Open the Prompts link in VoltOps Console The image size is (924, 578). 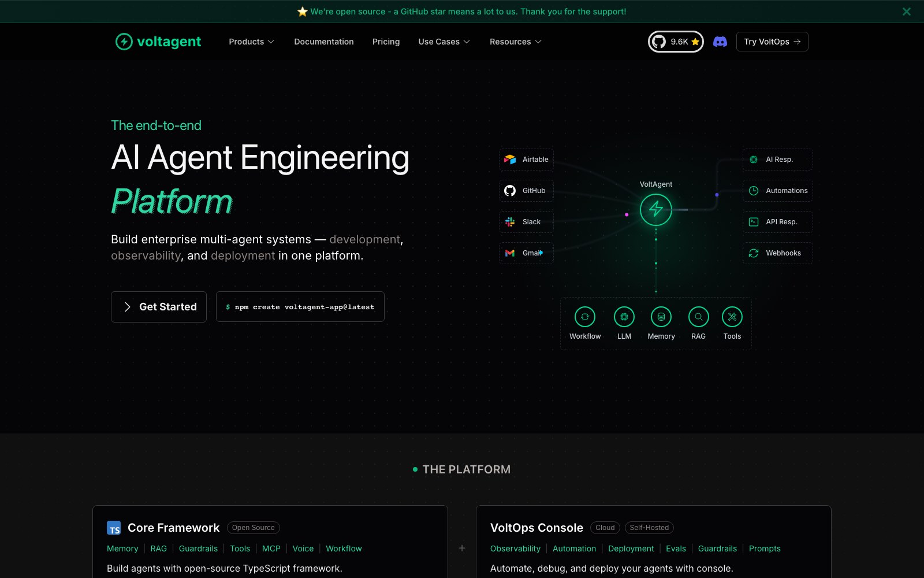pyautogui.click(x=765, y=549)
